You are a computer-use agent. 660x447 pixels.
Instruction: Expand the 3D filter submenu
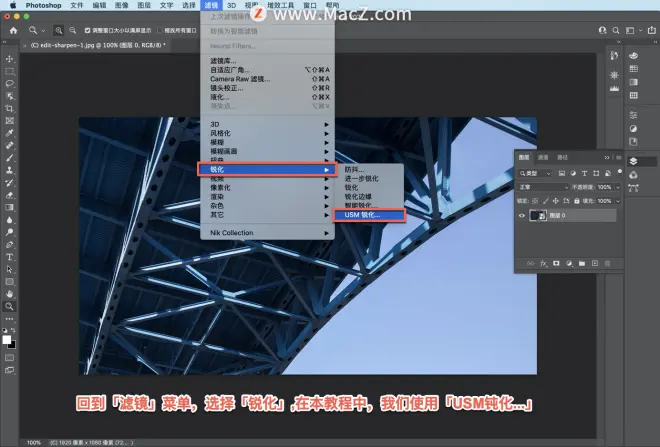click(x=269, y=124)
